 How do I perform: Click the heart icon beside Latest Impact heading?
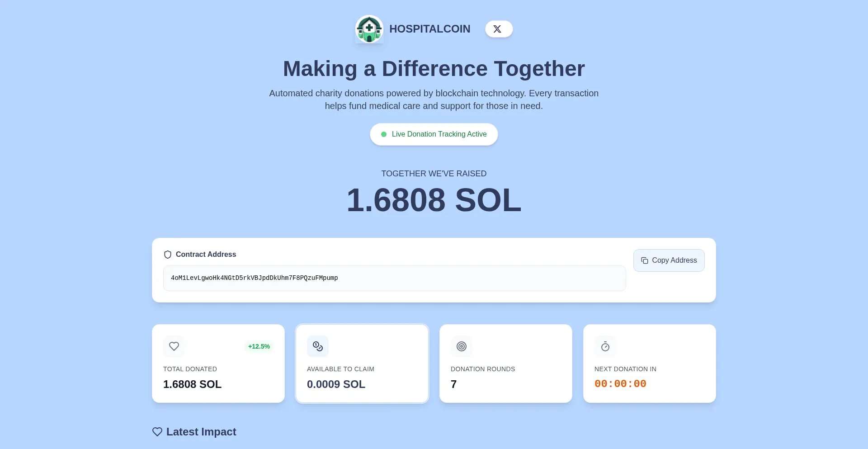(x=157, y=432)
